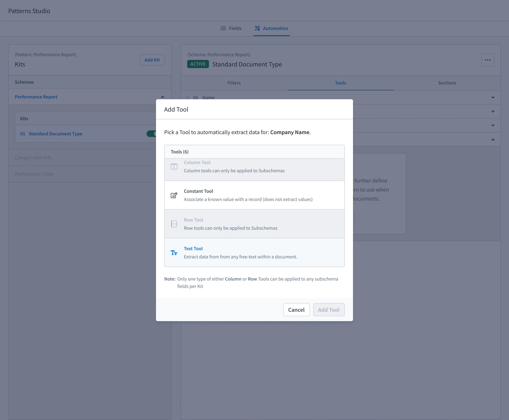Select the Row Tool option
The image size is (509, 420).
254,224
